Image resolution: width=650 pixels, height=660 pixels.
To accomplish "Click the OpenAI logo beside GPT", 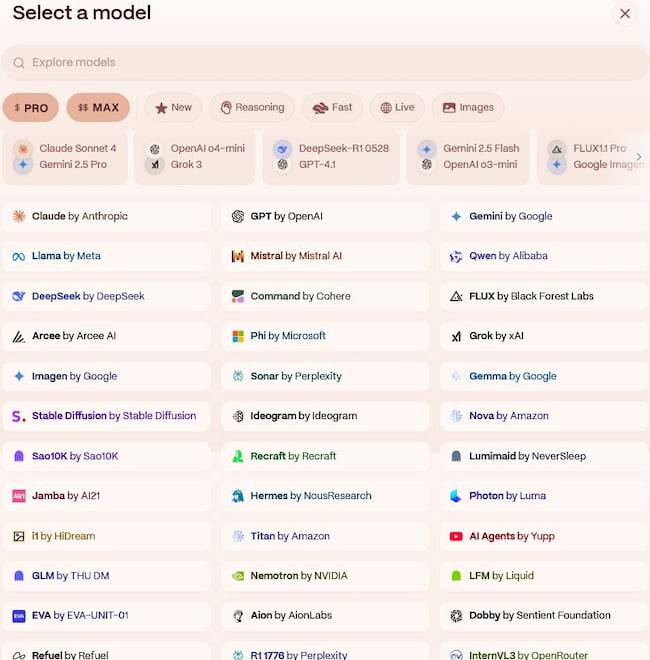I will 238,216.
